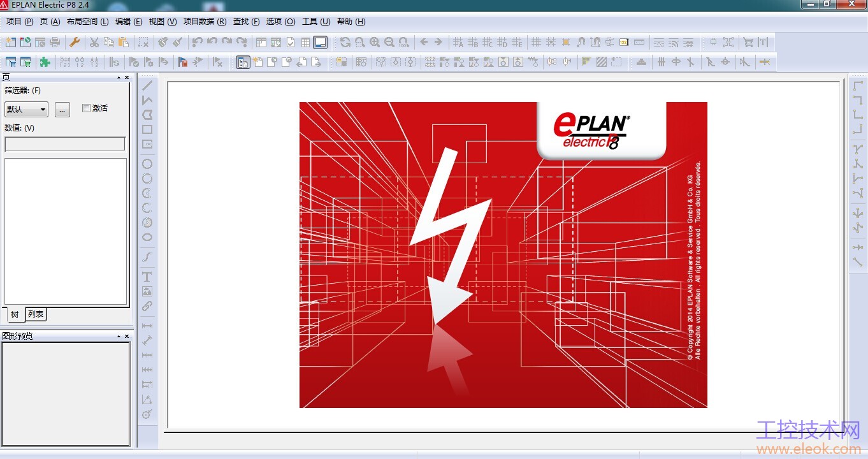Click the new project icon

pos(11,42)
